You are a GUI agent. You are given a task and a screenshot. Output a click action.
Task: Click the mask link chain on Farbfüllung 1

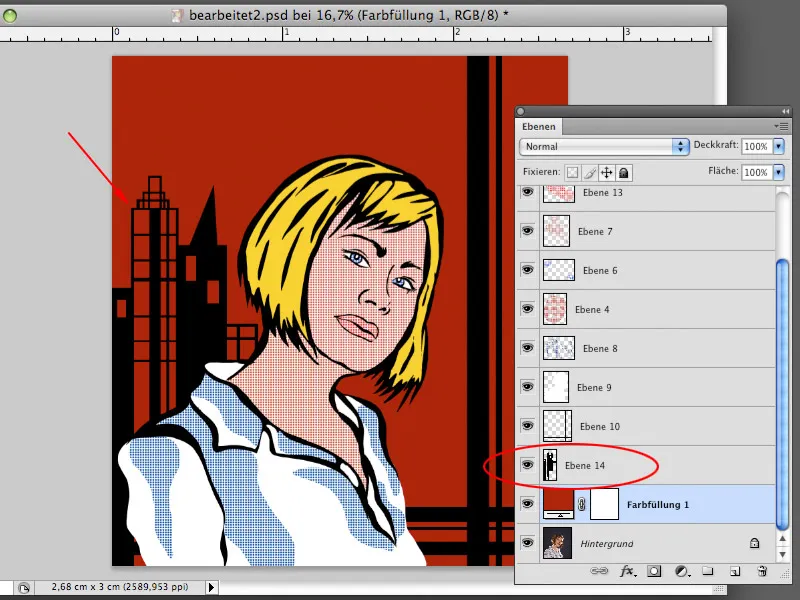[x=582, y=504]
